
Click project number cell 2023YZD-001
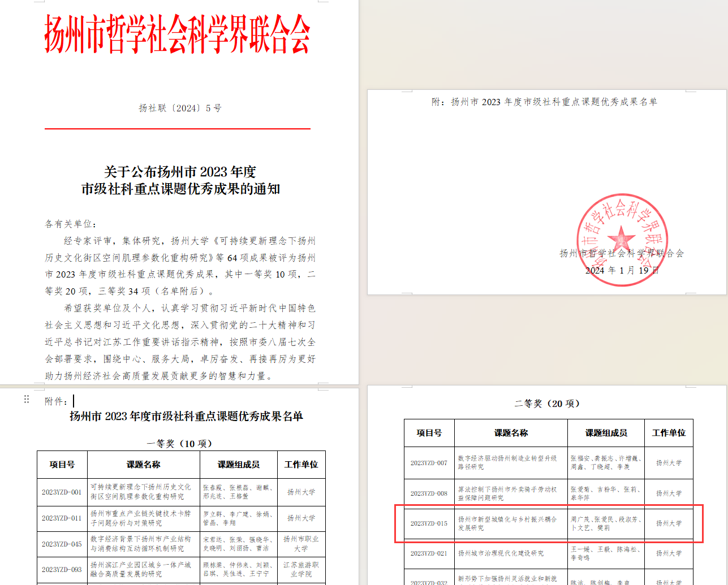pyautogui.click(x=62, y=492)
